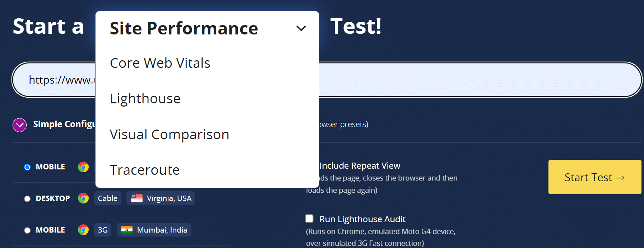Screen dimensions: 644x248
Task: Enable the Run Lighthouse Audit checkbox
Action: pos(309,219)
